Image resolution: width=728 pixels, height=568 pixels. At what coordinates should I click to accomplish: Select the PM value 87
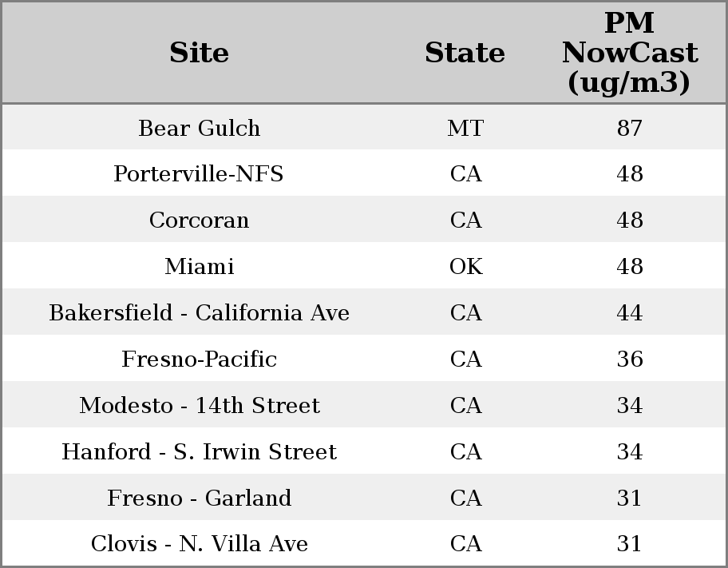629,128
